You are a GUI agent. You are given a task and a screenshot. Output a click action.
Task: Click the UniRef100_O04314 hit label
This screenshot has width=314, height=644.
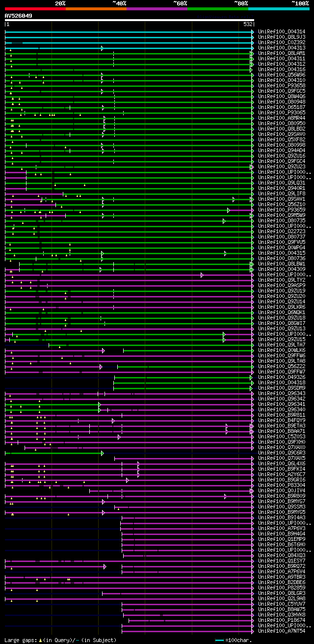coord(282,32)
